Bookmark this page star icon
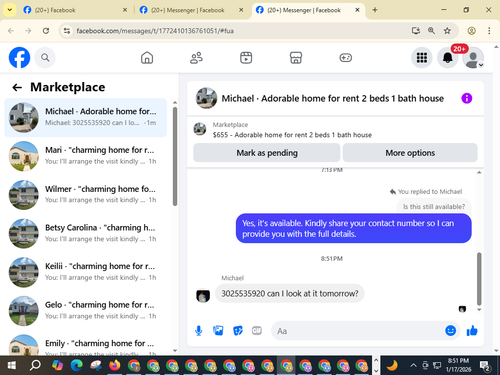 click(x=447, y=31)
